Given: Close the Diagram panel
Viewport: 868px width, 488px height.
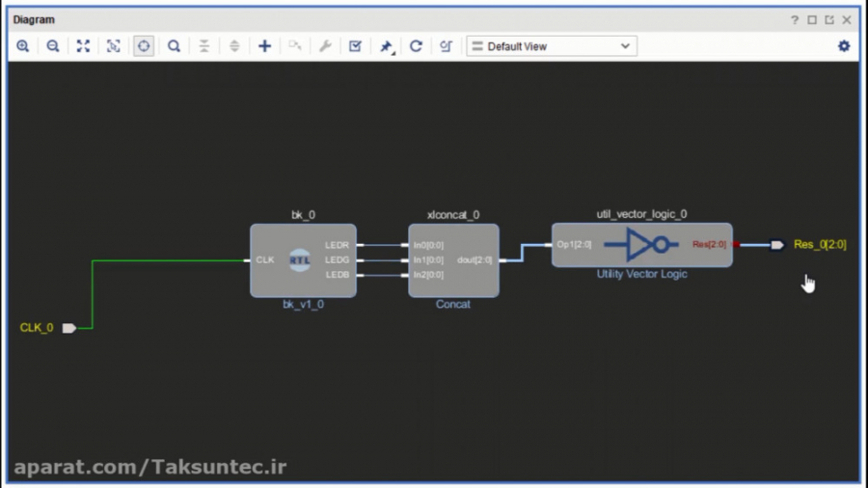Looking at the screenshot, I should point(847,20).
